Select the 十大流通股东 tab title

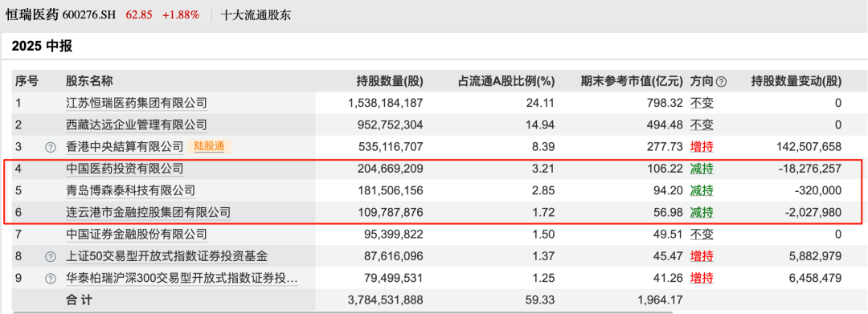(x=256, y=15)
